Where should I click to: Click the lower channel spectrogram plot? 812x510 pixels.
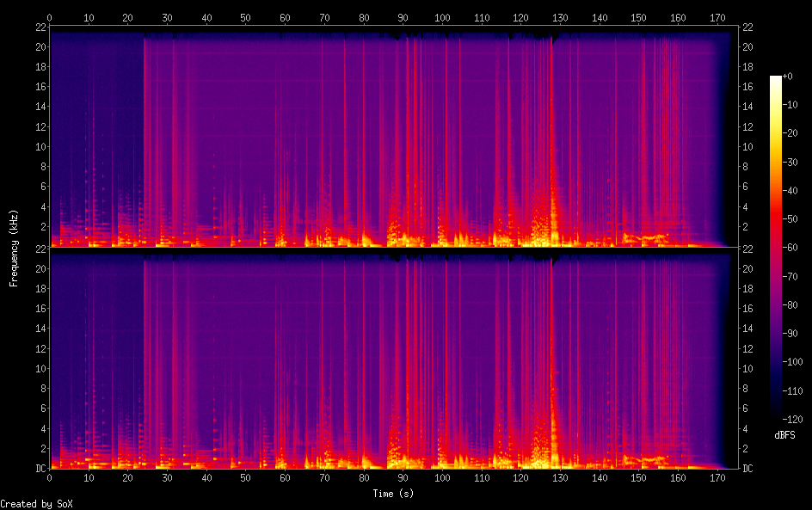pos(394,359)
